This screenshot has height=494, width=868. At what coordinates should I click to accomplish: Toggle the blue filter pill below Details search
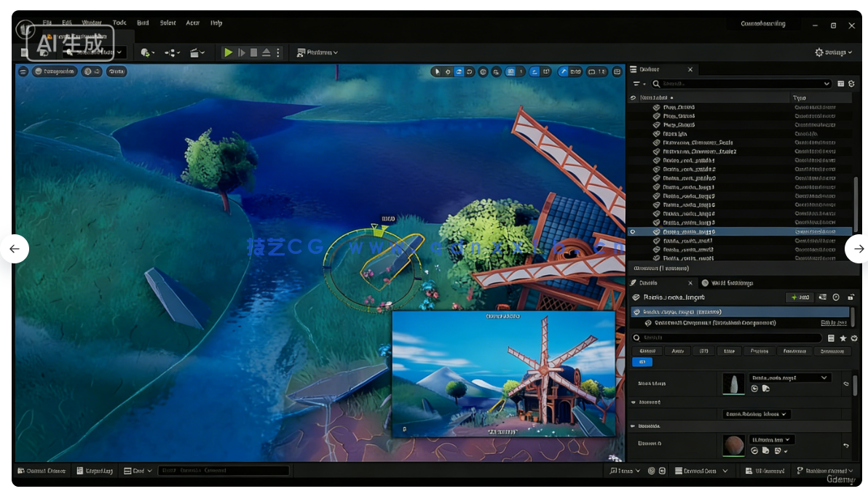coord(642,362)
